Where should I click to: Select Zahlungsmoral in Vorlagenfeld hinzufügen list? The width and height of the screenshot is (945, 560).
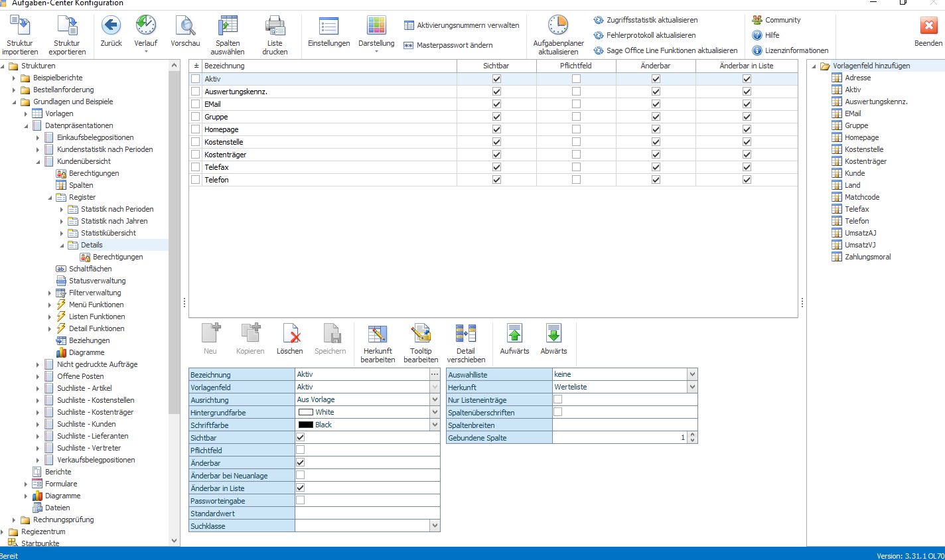click(867, 257)
